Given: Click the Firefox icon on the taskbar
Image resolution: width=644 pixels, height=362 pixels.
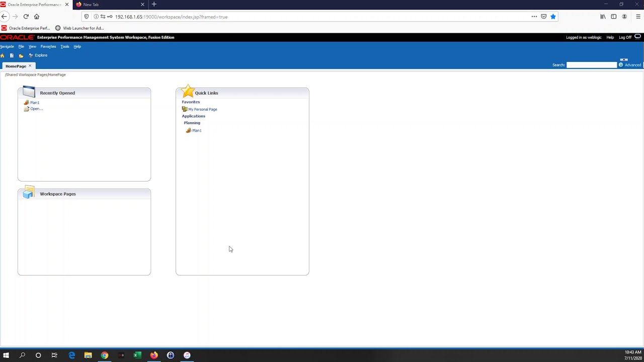Looking at the screenshot, I should 154,355.
